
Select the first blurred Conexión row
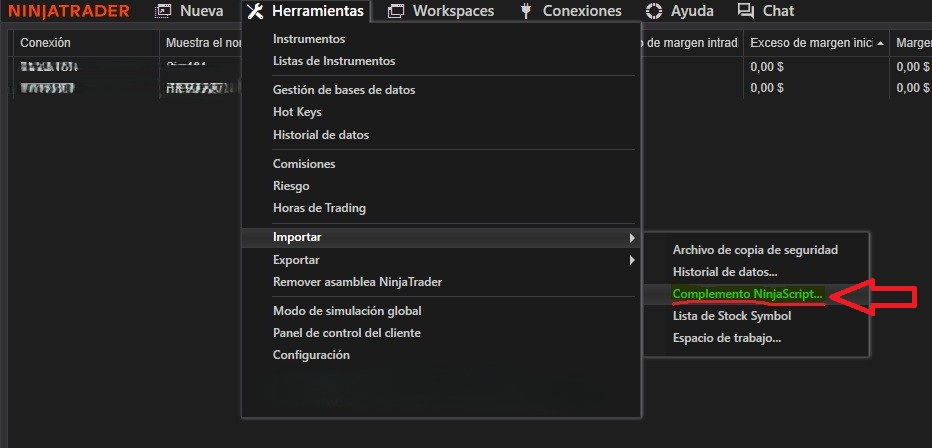pyautogui.click(x=50, y=67)
